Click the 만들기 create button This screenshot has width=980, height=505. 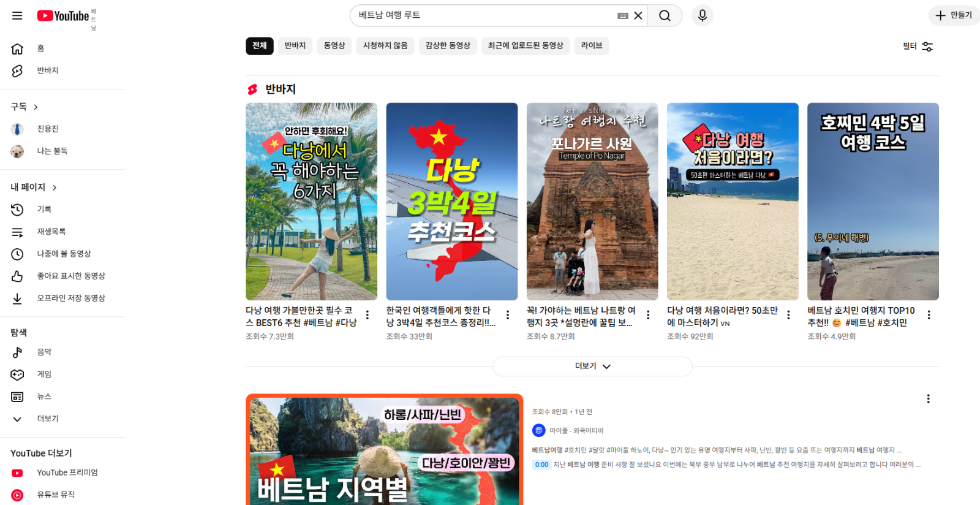(954, 15)
